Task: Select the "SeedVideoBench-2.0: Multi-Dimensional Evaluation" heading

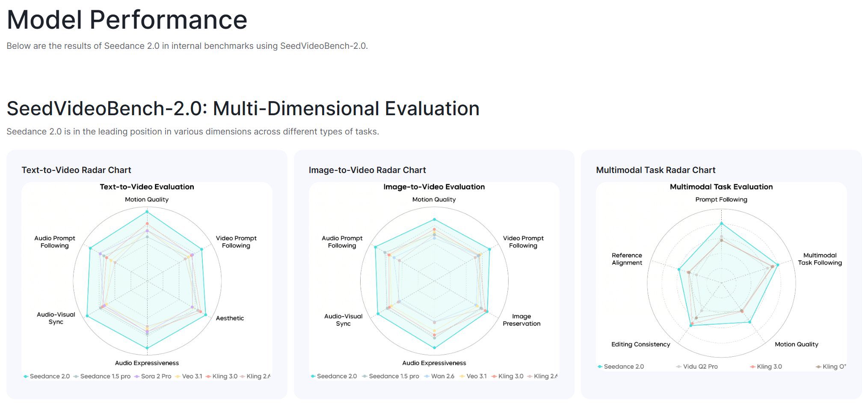Action: (243, 108)
